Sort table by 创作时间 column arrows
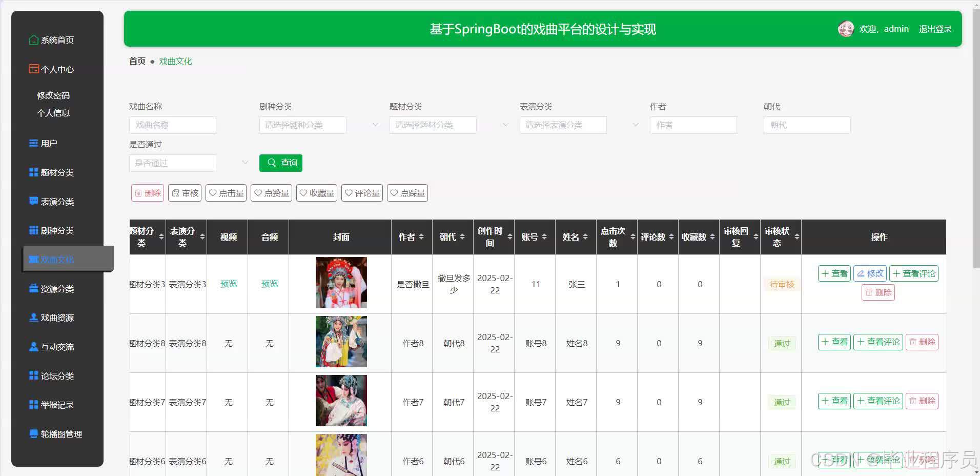The height and width of the screenshot is (476, 980). point(510,236)
